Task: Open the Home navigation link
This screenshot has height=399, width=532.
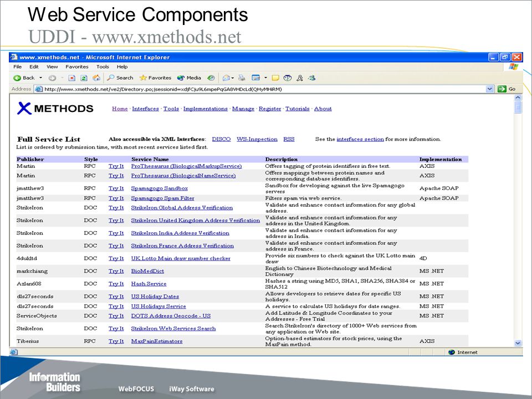Action: point(120,109)
